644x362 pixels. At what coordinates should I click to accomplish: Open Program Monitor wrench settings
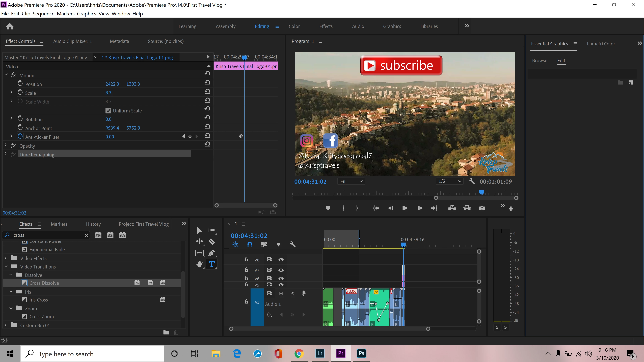(x=471, y=181)
